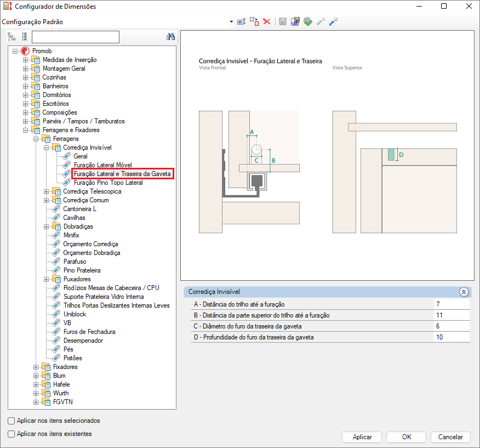The height and width of the screenshot is (448, 480).
Task: Click value 6 for diameter C
Action: point(452,326)
